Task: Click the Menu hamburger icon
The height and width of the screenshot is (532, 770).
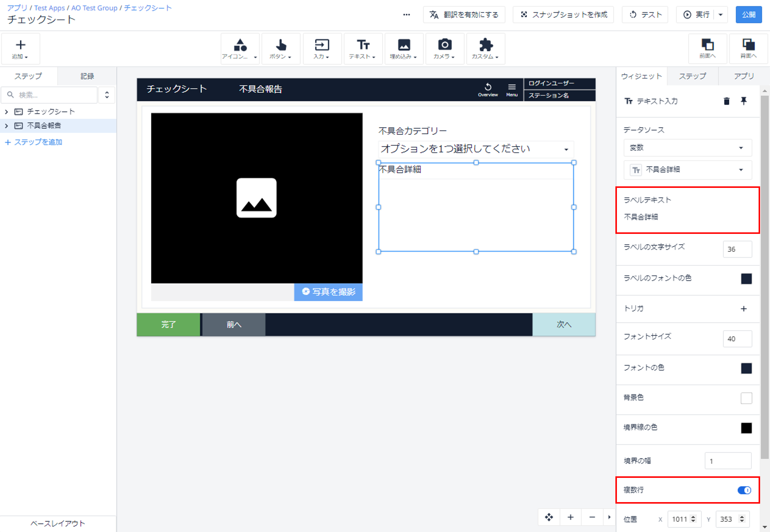Action: coord(512,90)
